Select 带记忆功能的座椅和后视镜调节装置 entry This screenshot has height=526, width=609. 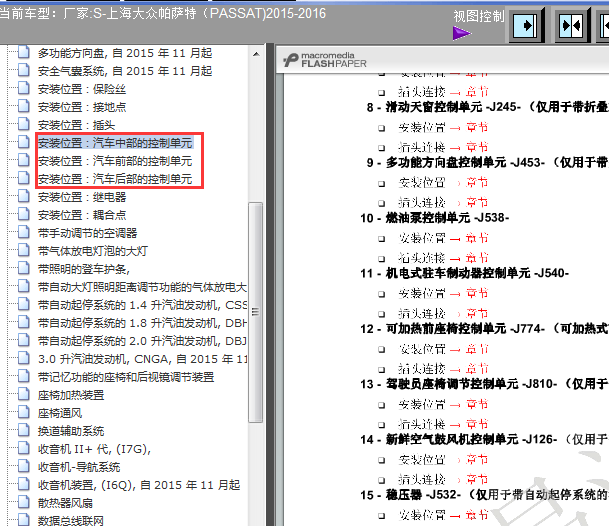[126, 377]
